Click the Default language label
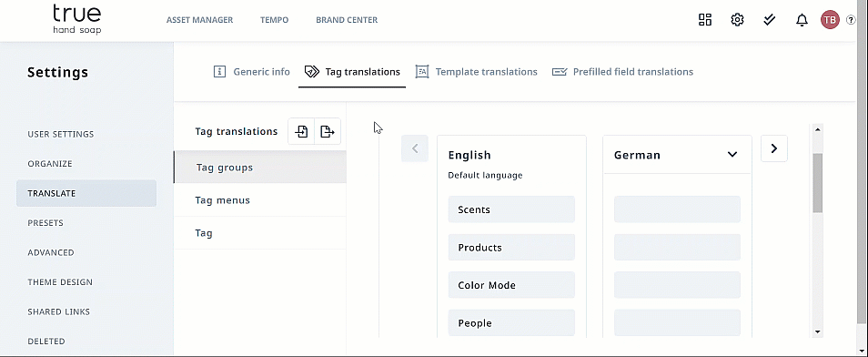 (485, 175)
